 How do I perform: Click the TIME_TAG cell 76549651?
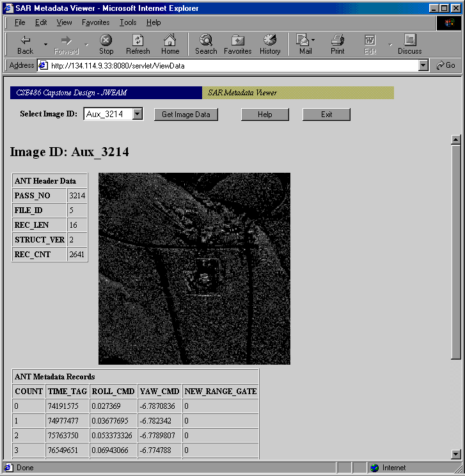[x=67, y=450]
